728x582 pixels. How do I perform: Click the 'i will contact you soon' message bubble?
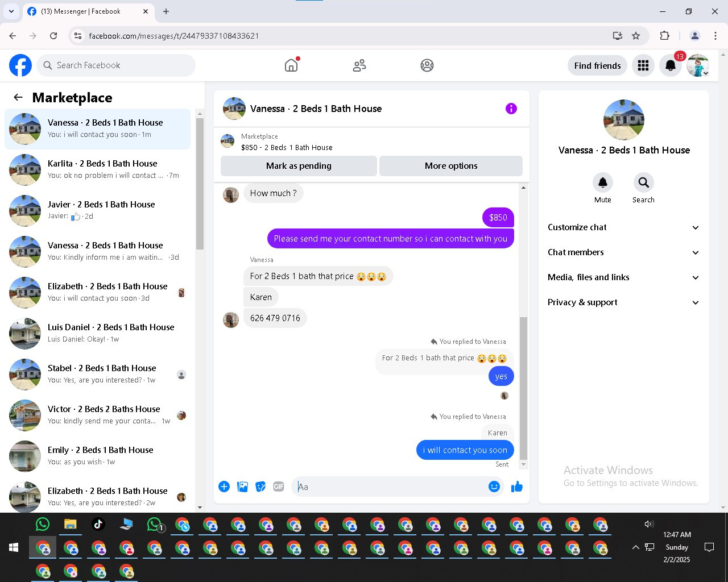click(x=465, y=450)
